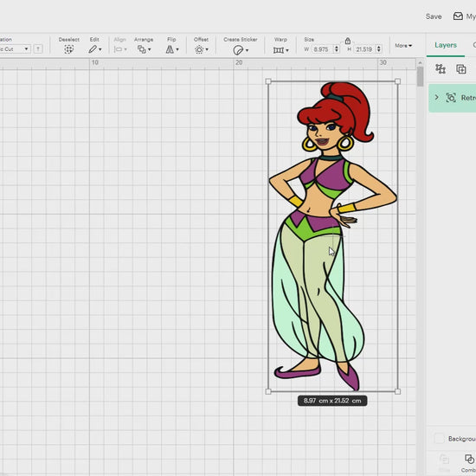Open the Operation type dropdown
The width and height of the screenshot is (476, 476).
(16, 48)
